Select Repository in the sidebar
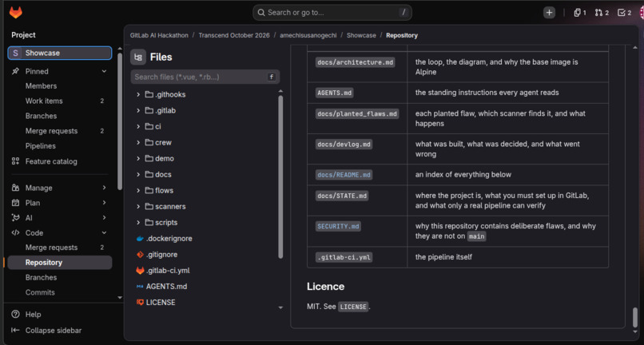644x345 pixels. [60, 263]
